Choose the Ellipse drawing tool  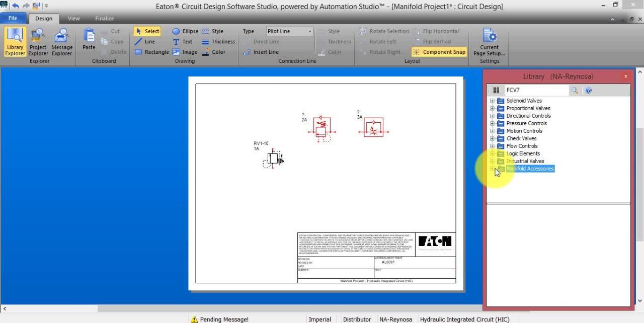coord(185,31)
